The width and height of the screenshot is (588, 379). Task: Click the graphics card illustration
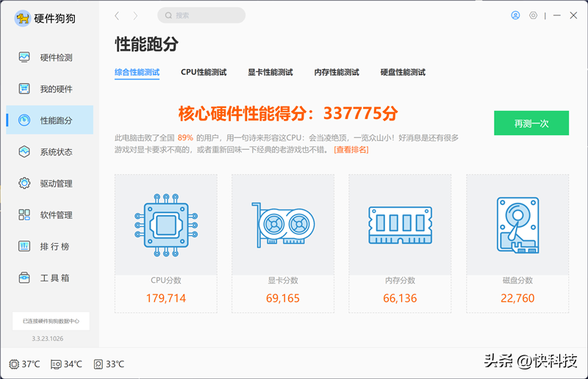283,225
